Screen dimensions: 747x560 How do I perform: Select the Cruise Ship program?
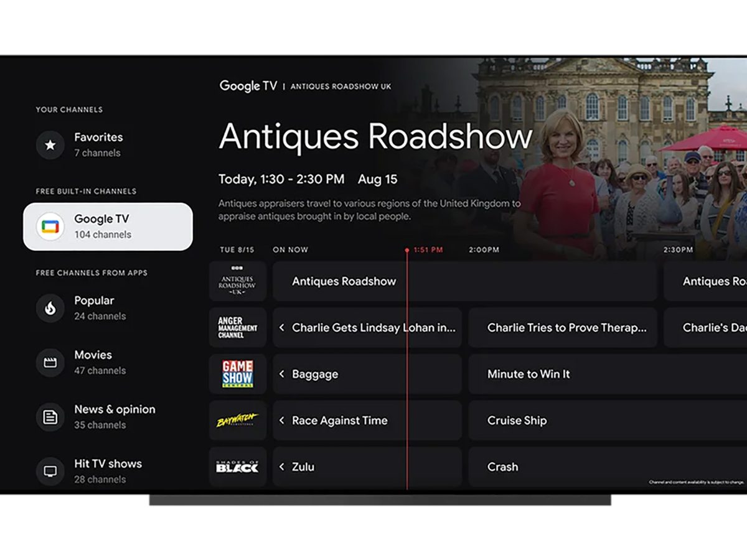coord(608,420)
